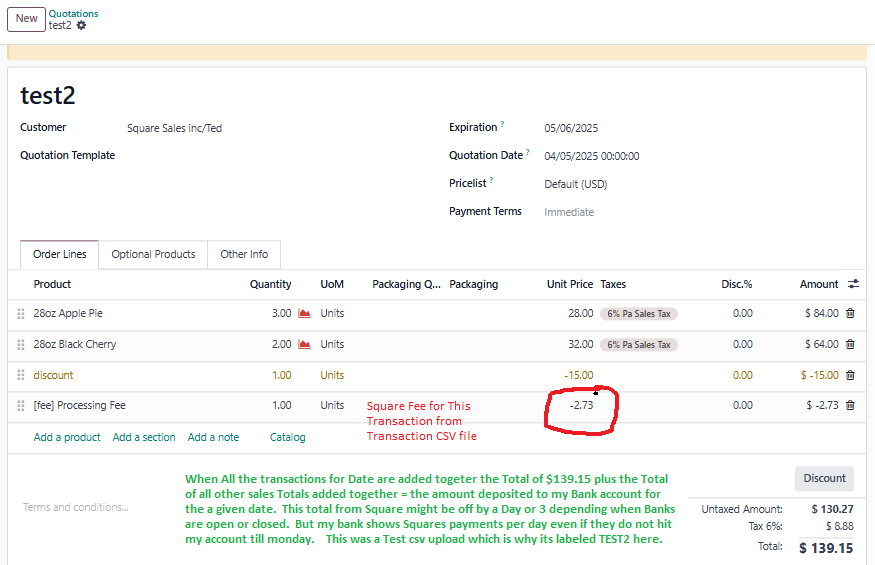Open the Other Info tab
The height and width of the screenshot is (565, 875).
244,254
